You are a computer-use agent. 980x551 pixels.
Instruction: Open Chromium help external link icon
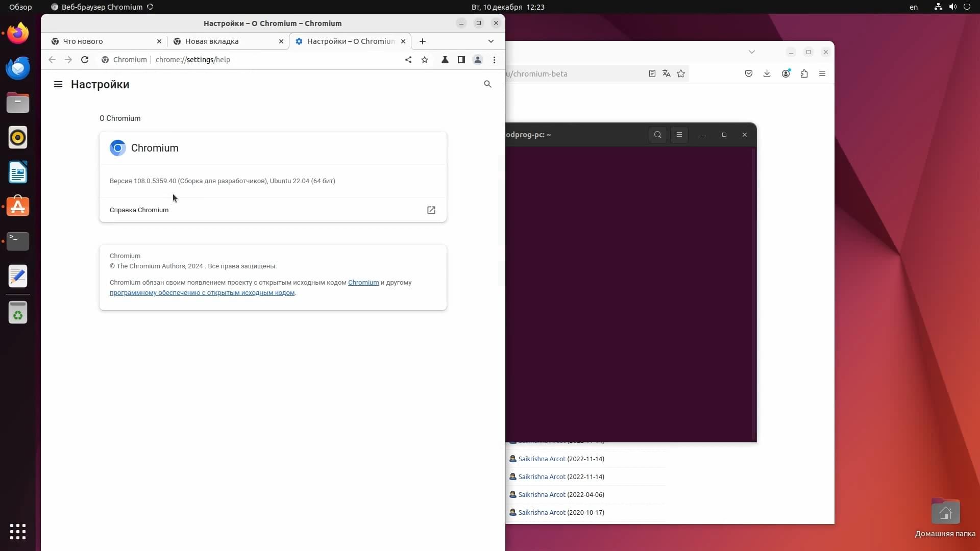click(431, 210)
